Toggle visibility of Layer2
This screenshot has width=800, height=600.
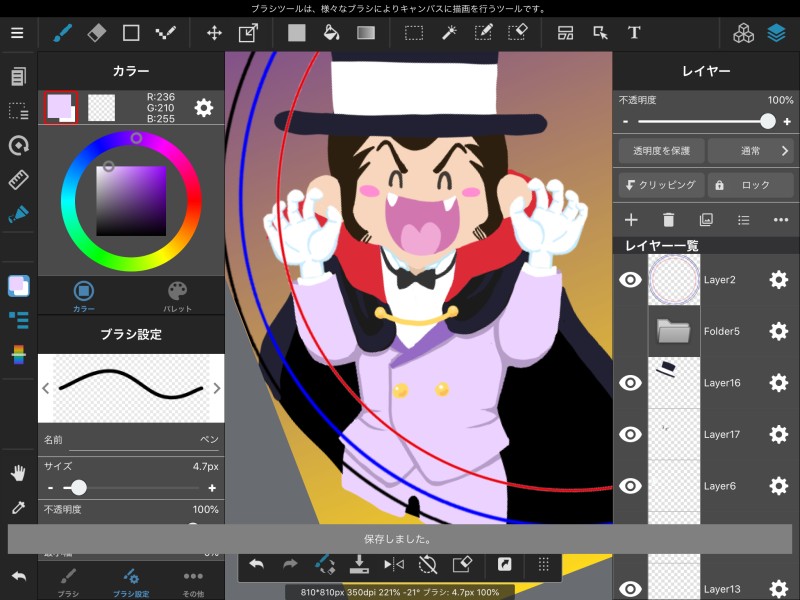pyautogui.click(x=630, y=280)
